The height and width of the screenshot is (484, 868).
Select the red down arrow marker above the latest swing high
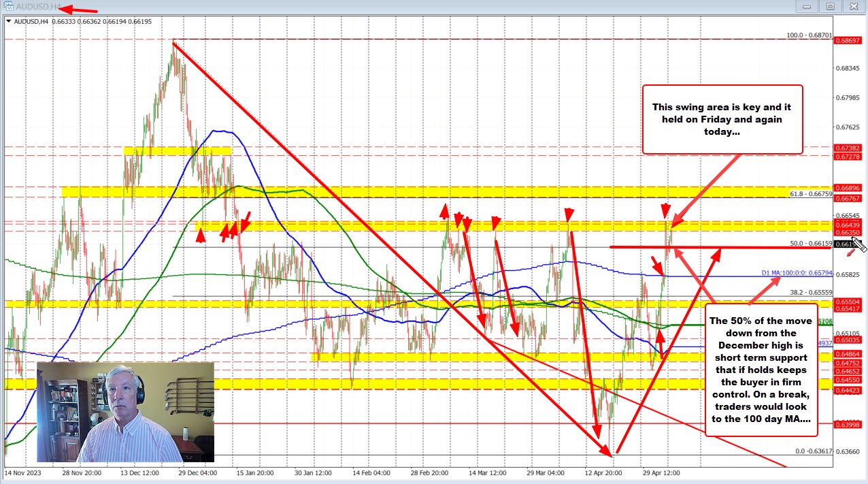coord(665,210)
